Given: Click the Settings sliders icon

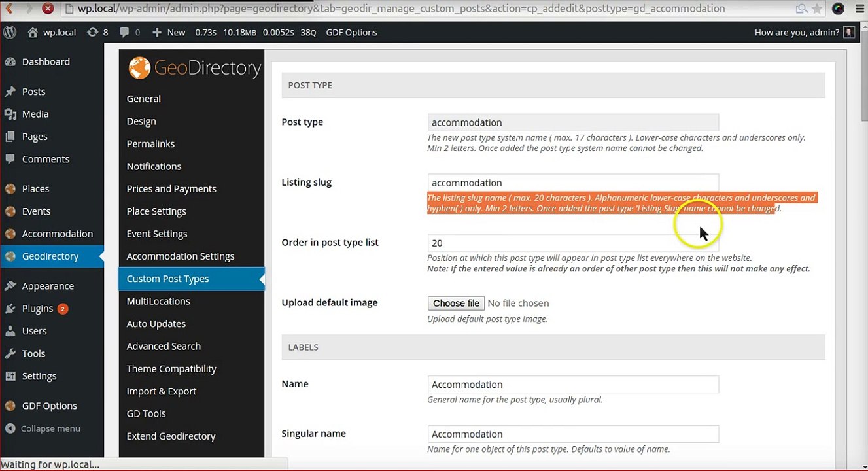Looking at the screenshot, I should (10, 376).
